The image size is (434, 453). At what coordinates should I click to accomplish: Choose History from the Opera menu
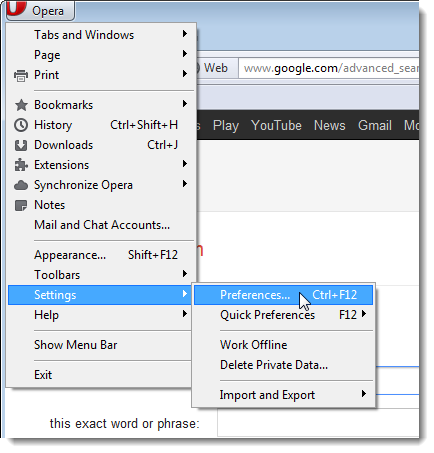pos(102,125)
